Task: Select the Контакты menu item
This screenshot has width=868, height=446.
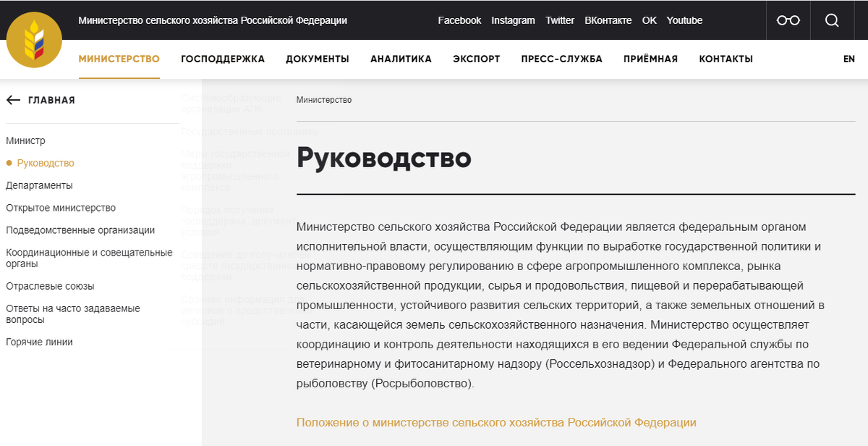Action: coord(726,59)
